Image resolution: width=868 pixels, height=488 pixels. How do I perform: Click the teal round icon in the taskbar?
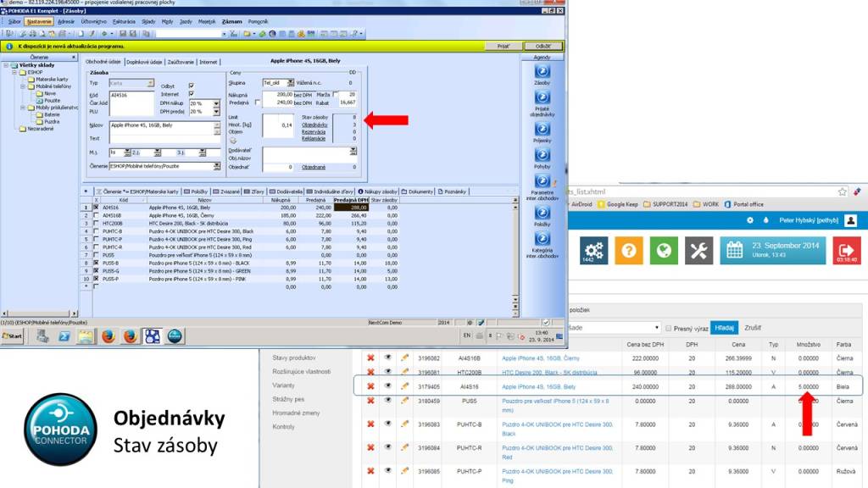click(175, 335)
